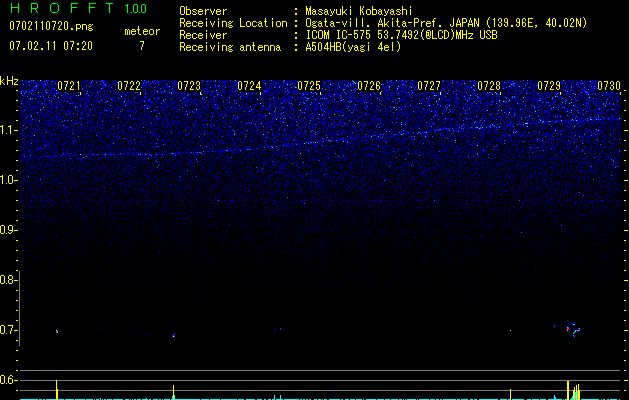This screenshot has height=400, width=629.
Task: Click the 0730 time marker
Action: 609,86
